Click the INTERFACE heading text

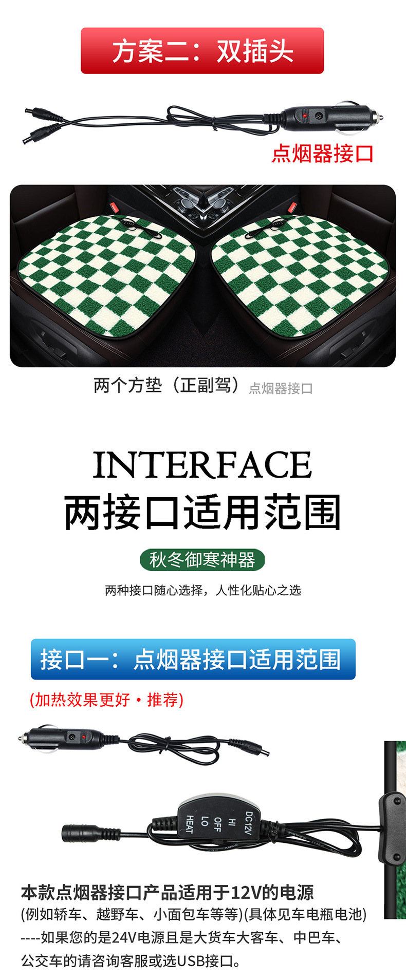point(202,465)
